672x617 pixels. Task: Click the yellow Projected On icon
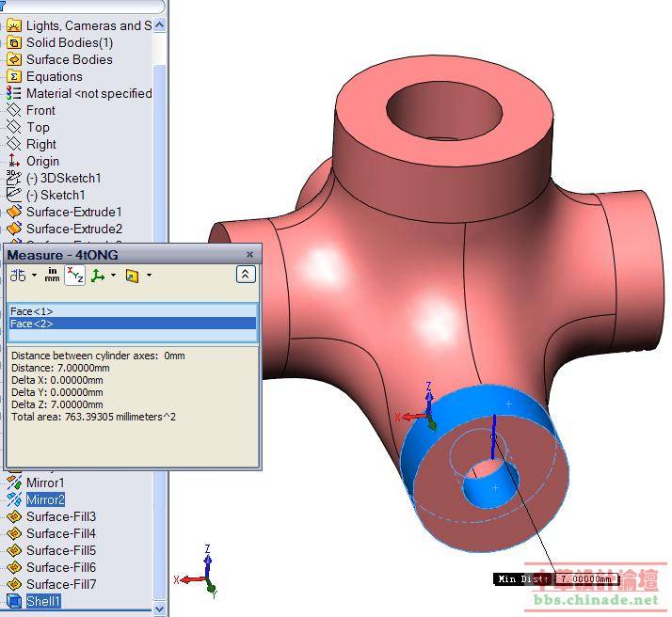coord(133,276)
